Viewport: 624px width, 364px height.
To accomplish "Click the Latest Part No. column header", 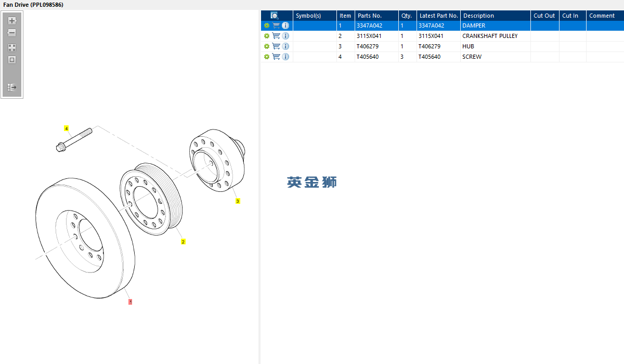I will tap(439, 16).
